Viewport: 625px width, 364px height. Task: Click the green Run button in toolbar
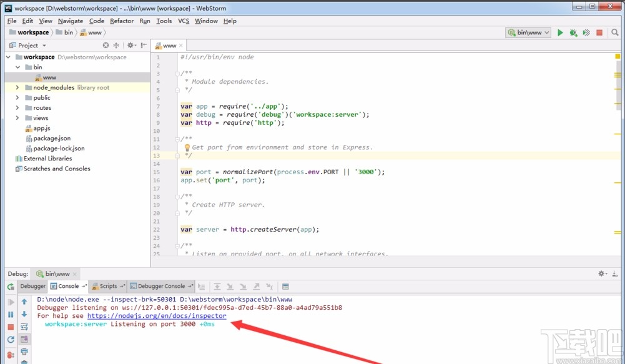click(560, 32)
